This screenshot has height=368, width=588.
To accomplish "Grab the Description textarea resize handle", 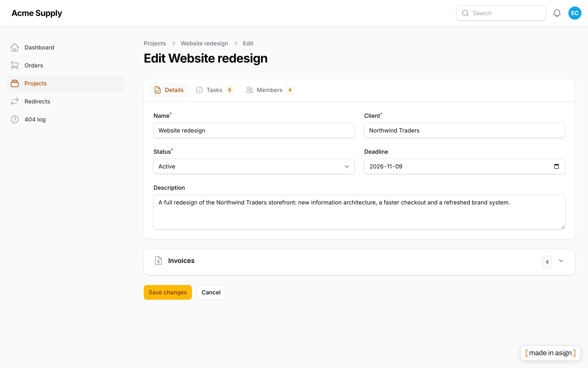I will coord(563,227).
